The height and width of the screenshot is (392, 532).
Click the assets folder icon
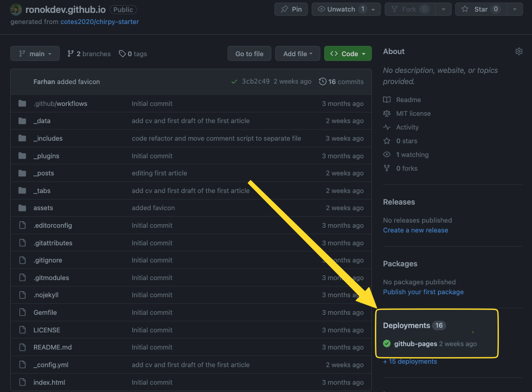point(22,208)
